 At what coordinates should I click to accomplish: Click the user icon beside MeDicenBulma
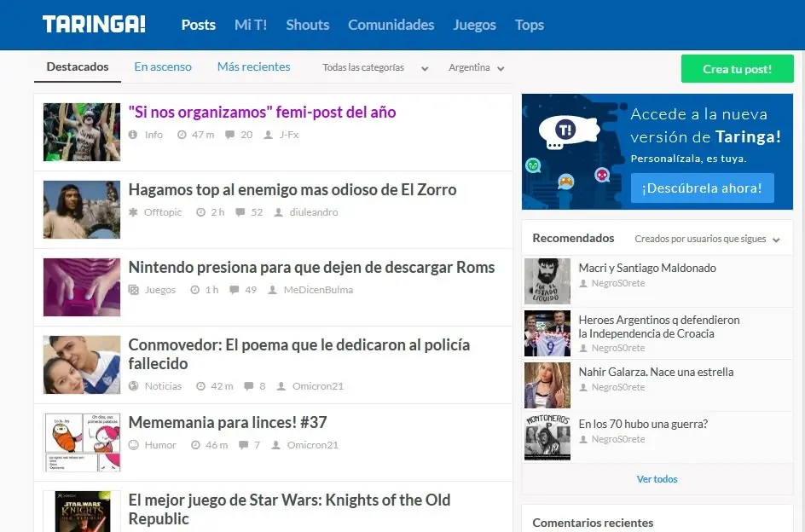coord(273,290)
